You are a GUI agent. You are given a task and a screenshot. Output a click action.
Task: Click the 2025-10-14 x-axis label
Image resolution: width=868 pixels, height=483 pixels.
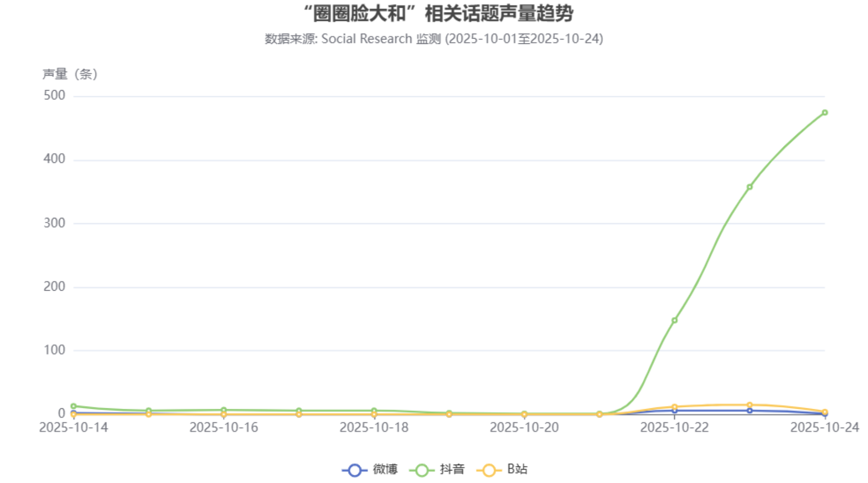pos(74,428)
